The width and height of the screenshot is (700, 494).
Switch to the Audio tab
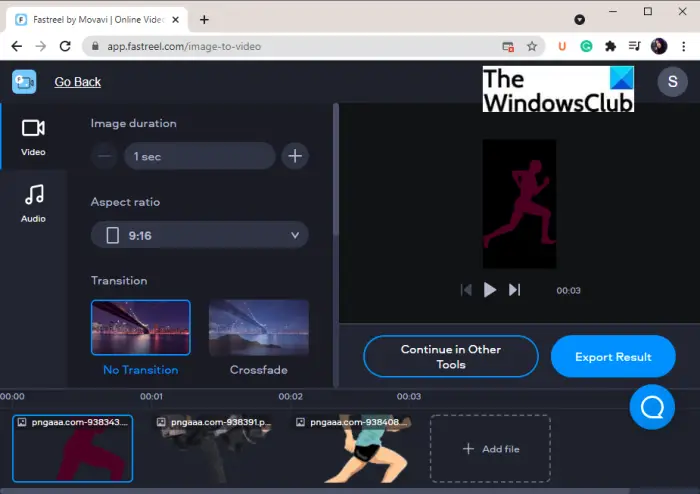pyautogui.click(x=33, y=204)
